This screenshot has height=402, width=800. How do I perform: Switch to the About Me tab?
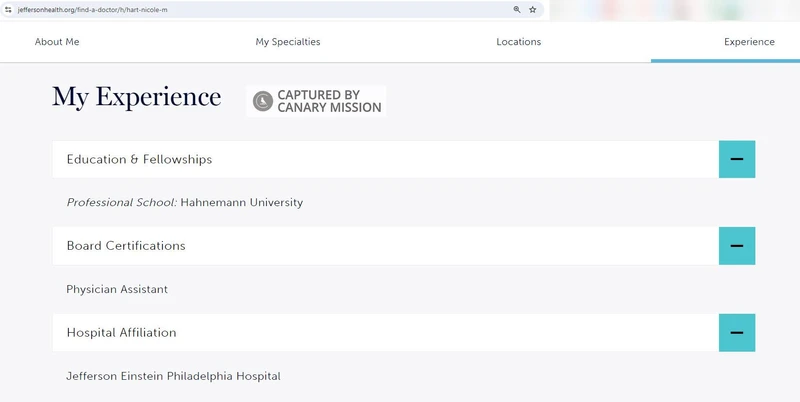pyautogui.click(x=57, y=42)
